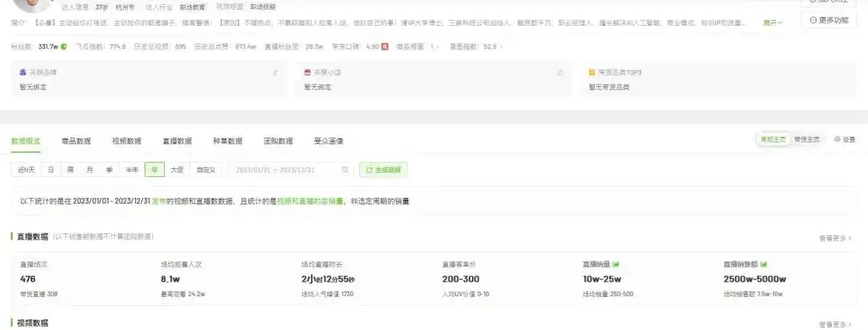Click the date range 2023/01/01 ~ 2023/12/31 field

click(289, 170)
